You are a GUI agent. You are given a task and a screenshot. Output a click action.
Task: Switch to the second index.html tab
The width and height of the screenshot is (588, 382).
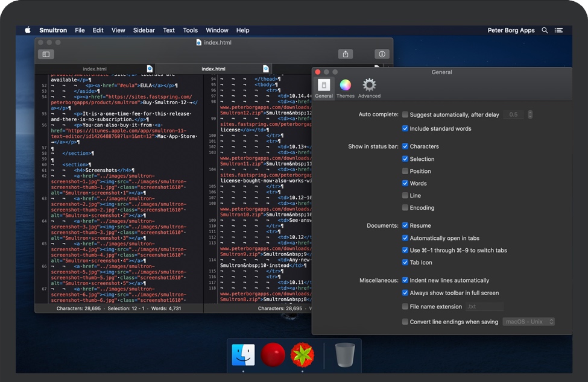(x=213, y=69)
